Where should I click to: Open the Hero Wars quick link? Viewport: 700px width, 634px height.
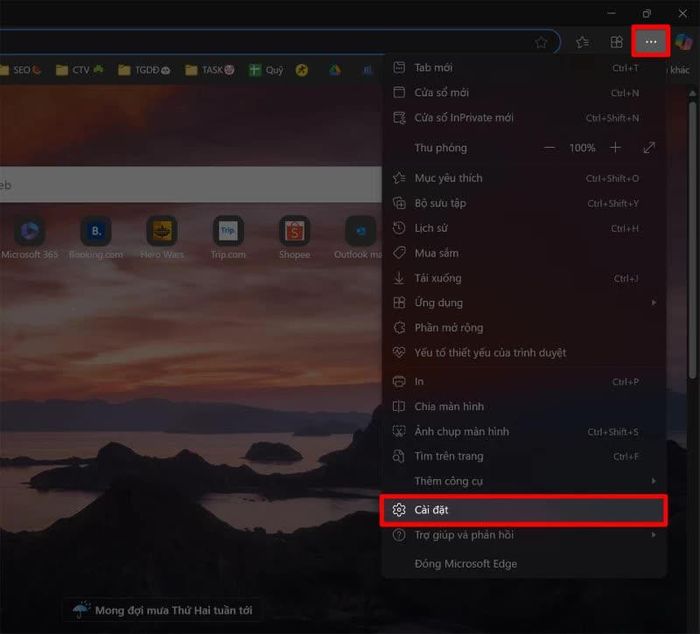coord(162,238)
